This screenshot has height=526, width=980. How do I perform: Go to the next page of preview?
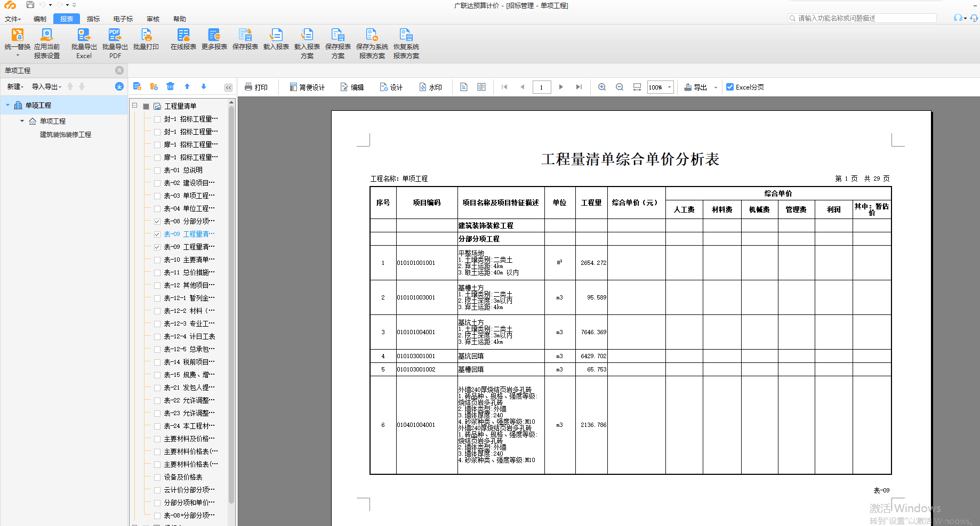tap(561, 87)
